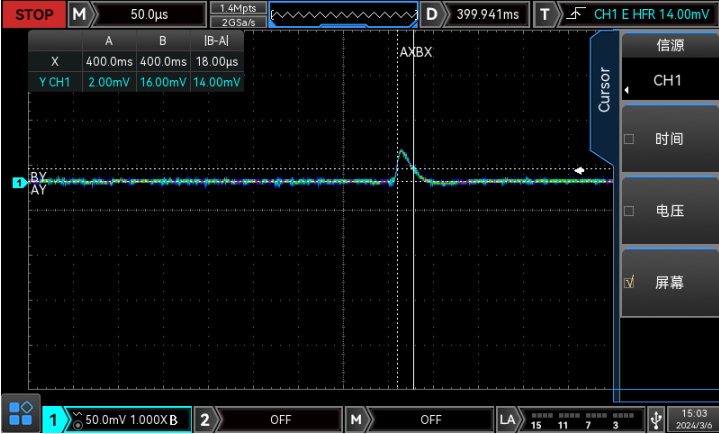This screenshot has height=434, width=719.
Task: Click the USB connection status icon
Action: (656, 419)
